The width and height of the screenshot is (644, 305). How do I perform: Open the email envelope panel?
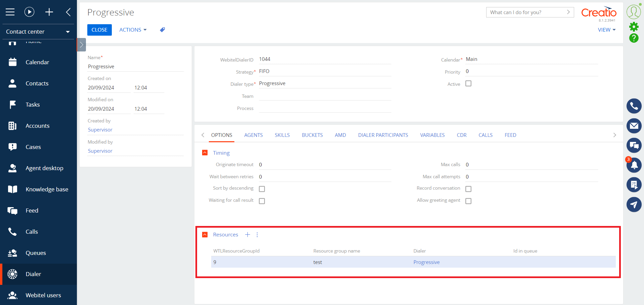634,126
